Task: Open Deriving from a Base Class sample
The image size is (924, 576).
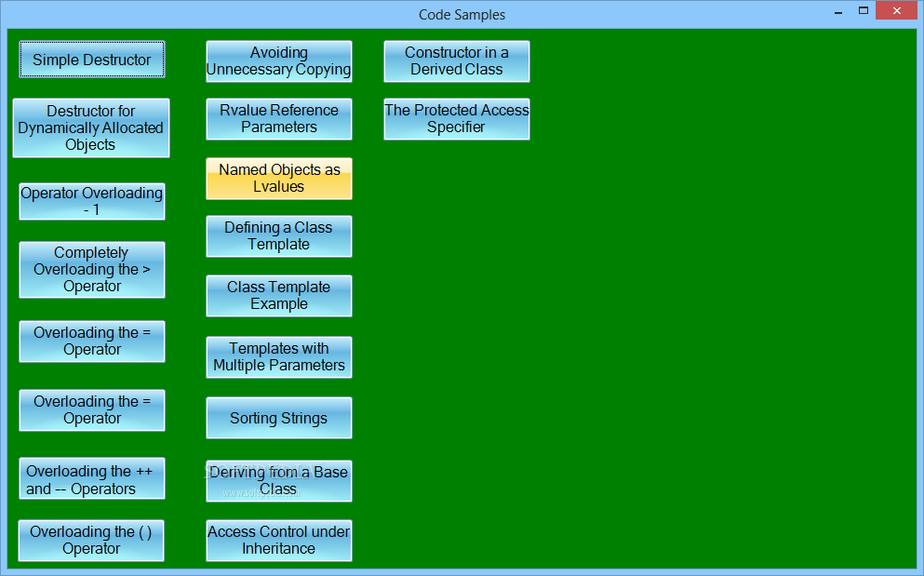Action: pos(279,481)
